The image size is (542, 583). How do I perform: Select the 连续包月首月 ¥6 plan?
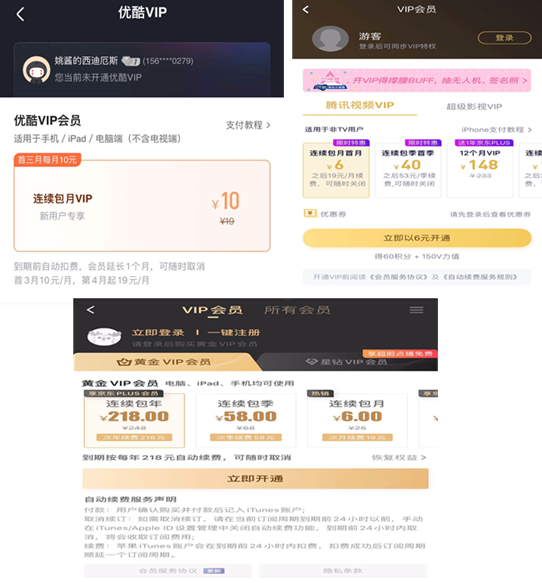point(336,170)
